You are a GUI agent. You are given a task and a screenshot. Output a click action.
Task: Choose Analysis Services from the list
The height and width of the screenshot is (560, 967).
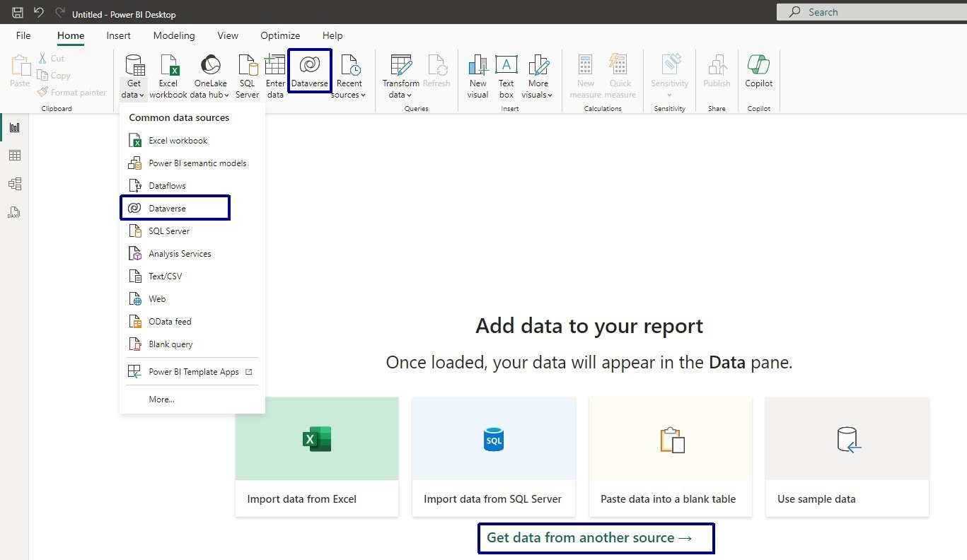[192, 254]
